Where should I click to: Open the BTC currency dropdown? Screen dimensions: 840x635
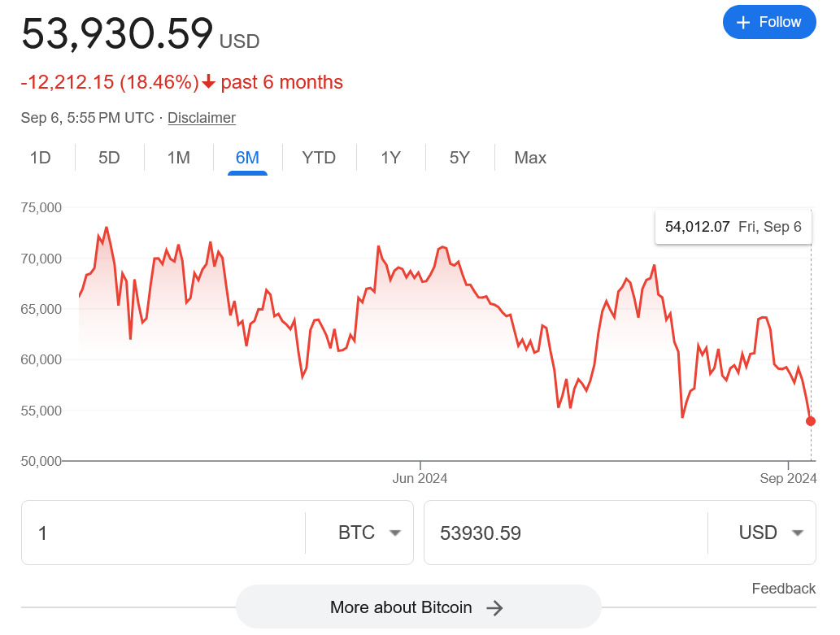(358, 533)
